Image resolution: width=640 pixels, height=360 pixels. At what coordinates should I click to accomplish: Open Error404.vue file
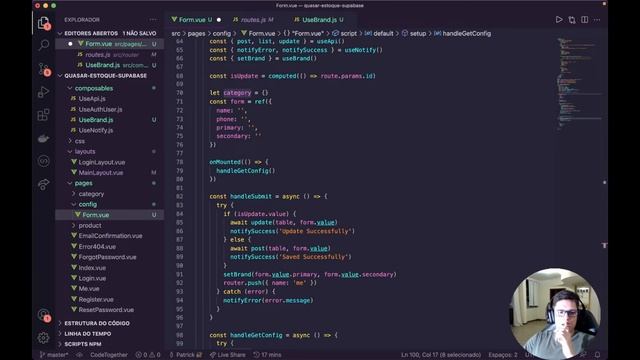[97, 247]
